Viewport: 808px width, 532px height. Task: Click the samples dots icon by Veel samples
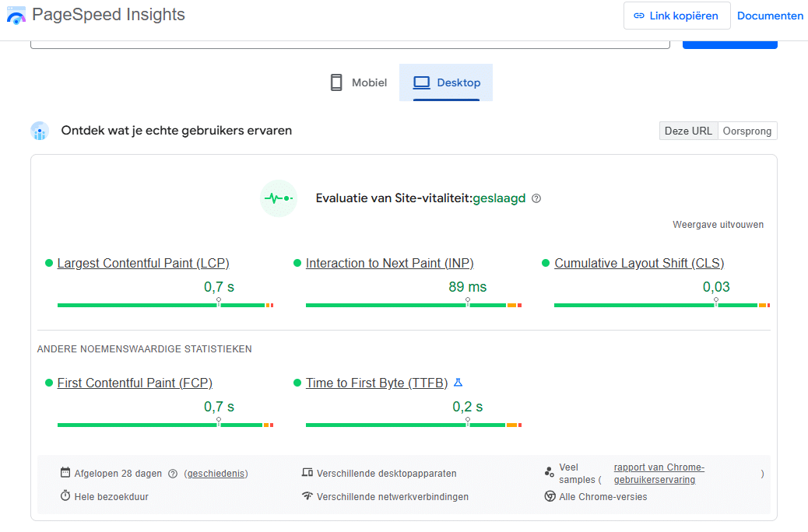point(550,472)
